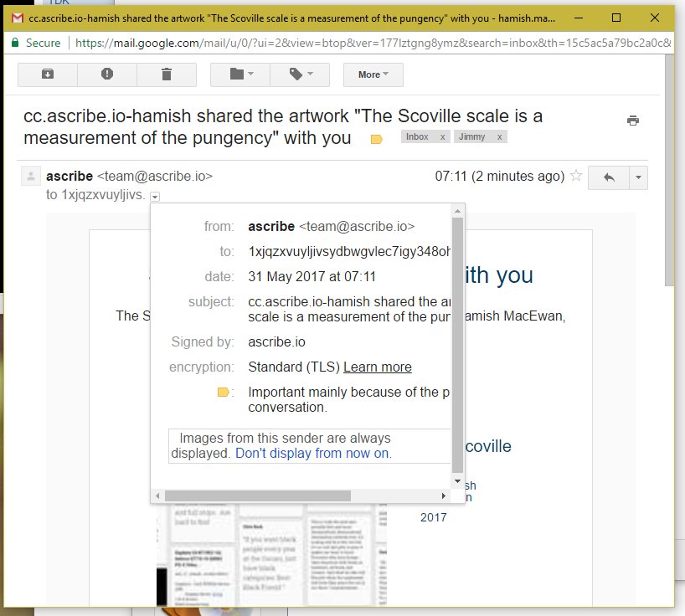
Task: Click the Secure padlock icon in address bar
Action: pos(15,43)
